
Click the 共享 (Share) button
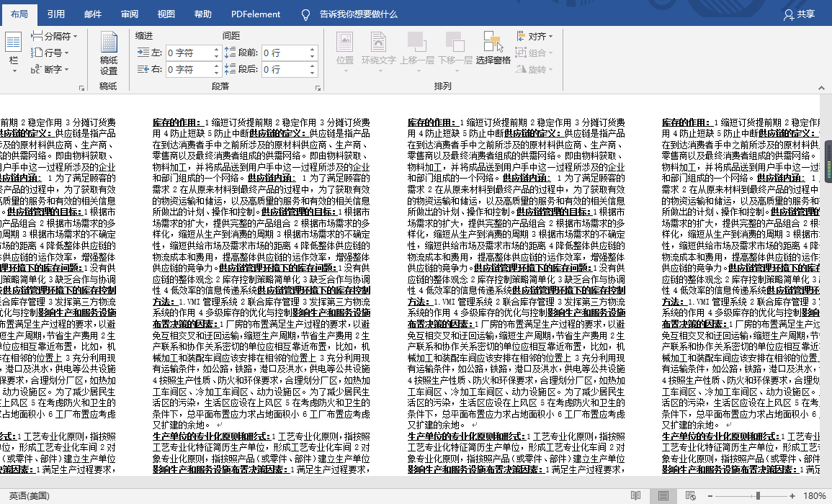pyautogui.click(x=800, y=14)
